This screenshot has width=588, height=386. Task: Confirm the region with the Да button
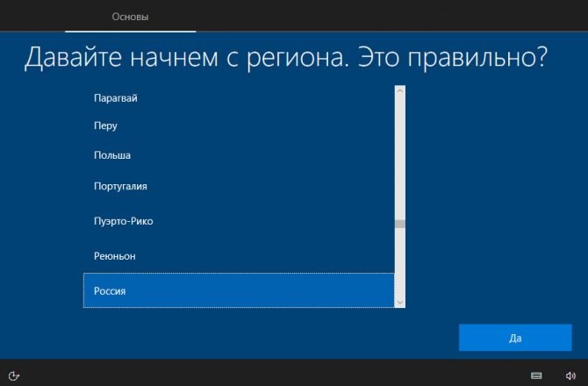tap(515, 338)
